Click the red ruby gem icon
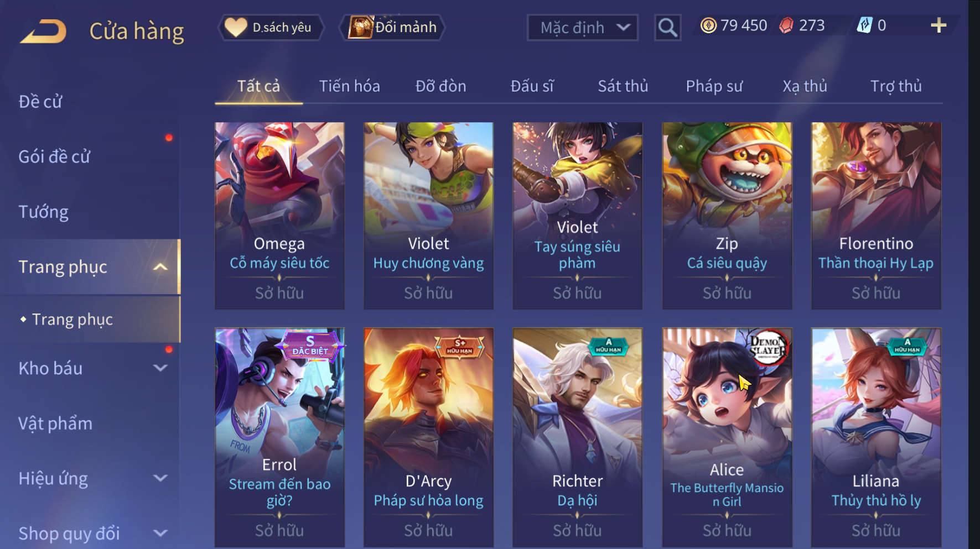The image size is (980, 549). pyautogui.click(x=786, y=25)
